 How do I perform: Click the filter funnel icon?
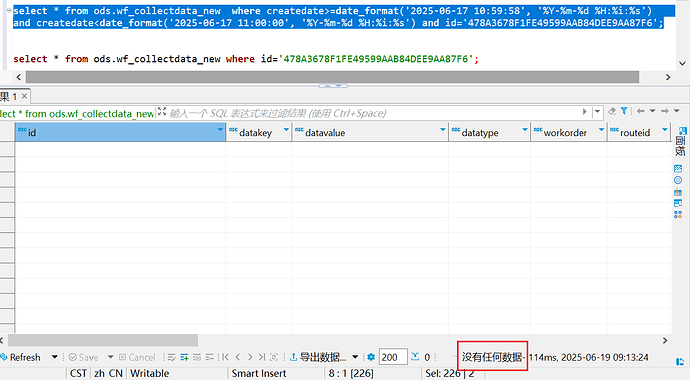624,111
